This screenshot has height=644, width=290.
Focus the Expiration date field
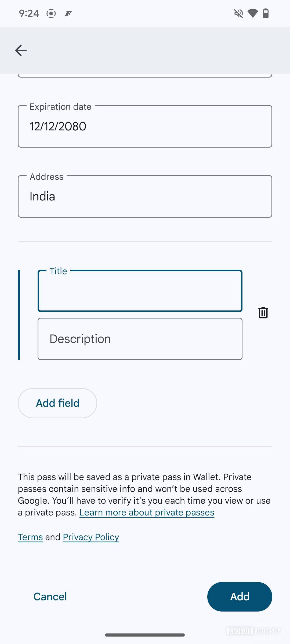(145, 126)
